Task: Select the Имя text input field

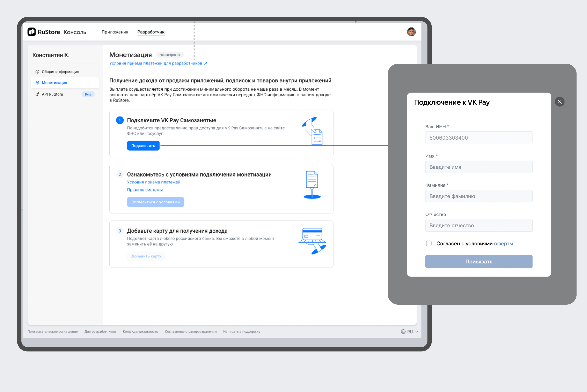Action: tap(478, 167)
